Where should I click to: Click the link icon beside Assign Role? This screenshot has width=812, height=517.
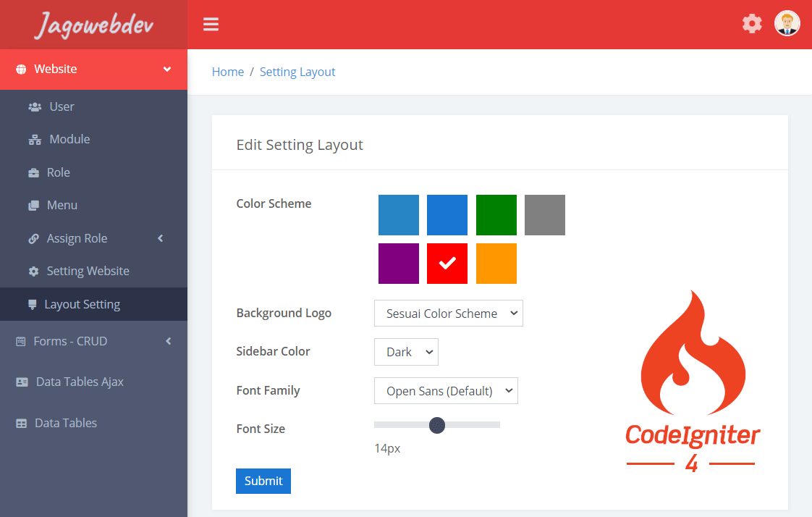(x=34, y=239)
